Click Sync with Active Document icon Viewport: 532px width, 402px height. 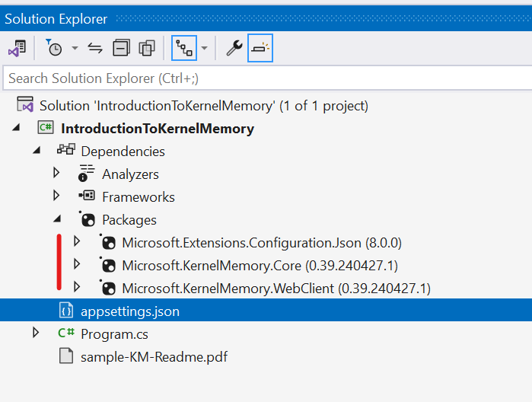coord(95,49)
